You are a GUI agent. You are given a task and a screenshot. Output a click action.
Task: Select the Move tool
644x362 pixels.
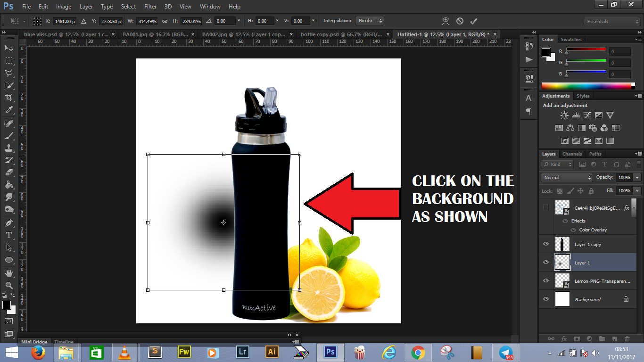(x=8, y=49)
